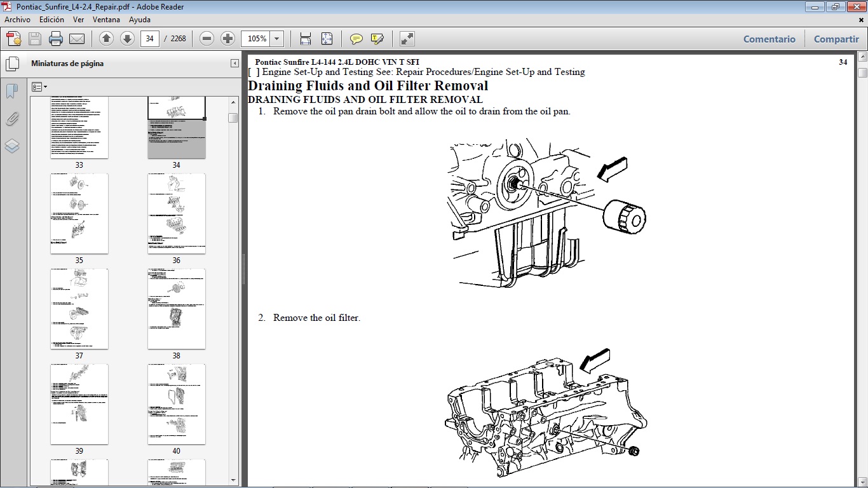Open the Ventana menu
The height and width of the screenshot is (488, 868).
tap(106, 20)
